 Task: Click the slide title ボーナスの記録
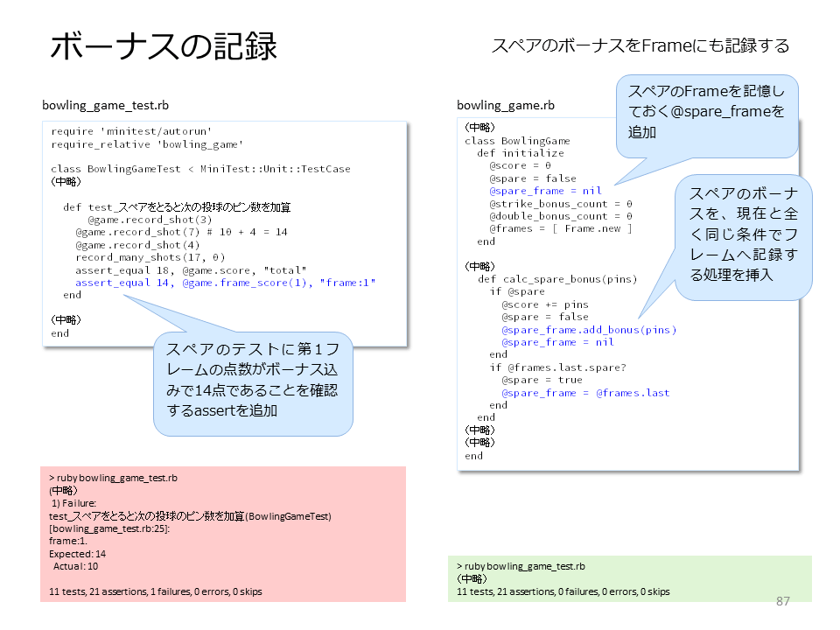click(164, 46)
